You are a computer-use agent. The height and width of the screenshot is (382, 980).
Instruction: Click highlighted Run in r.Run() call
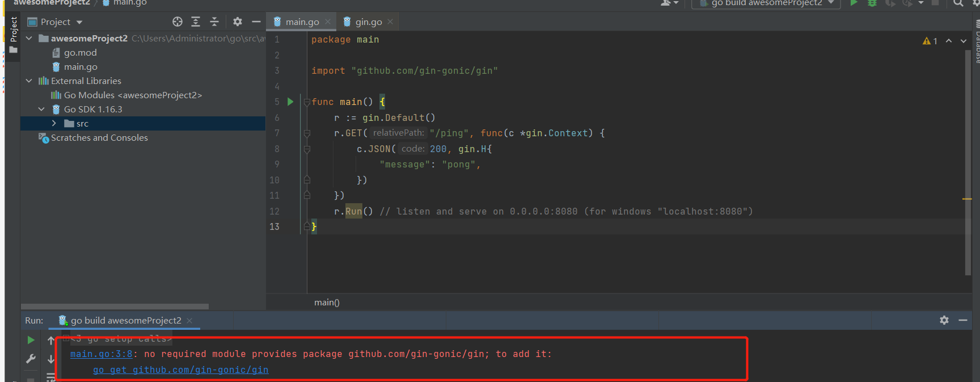(x=354, y=211)
